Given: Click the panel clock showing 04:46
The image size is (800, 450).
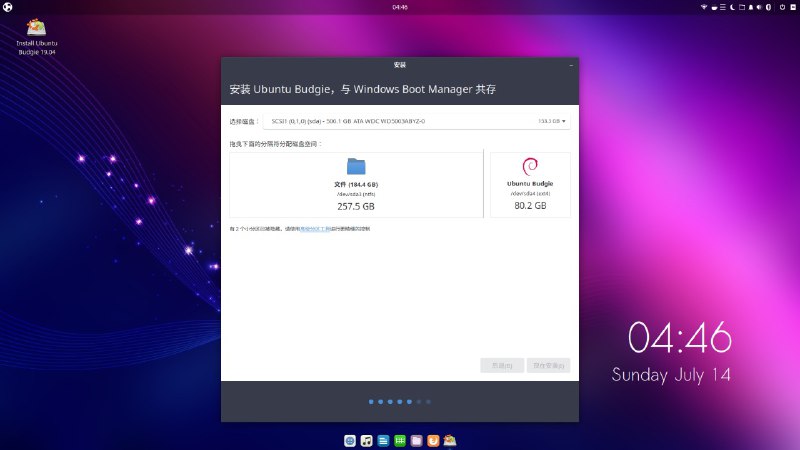Looking at the screenshot, I should [x=400, y=7].
